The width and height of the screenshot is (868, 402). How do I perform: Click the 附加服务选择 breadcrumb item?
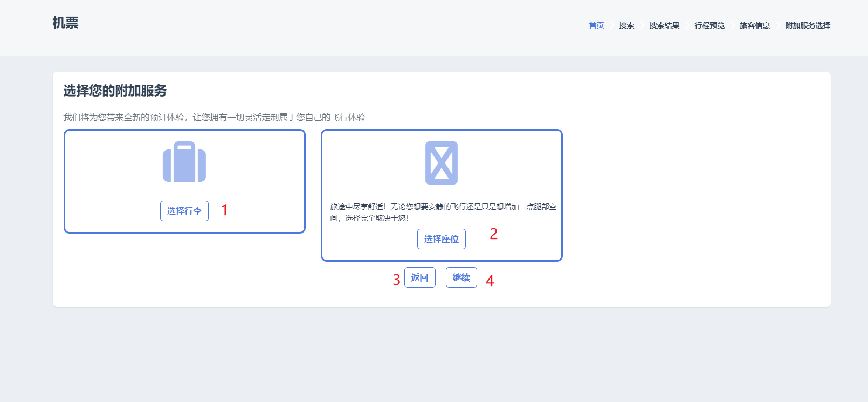808,25
